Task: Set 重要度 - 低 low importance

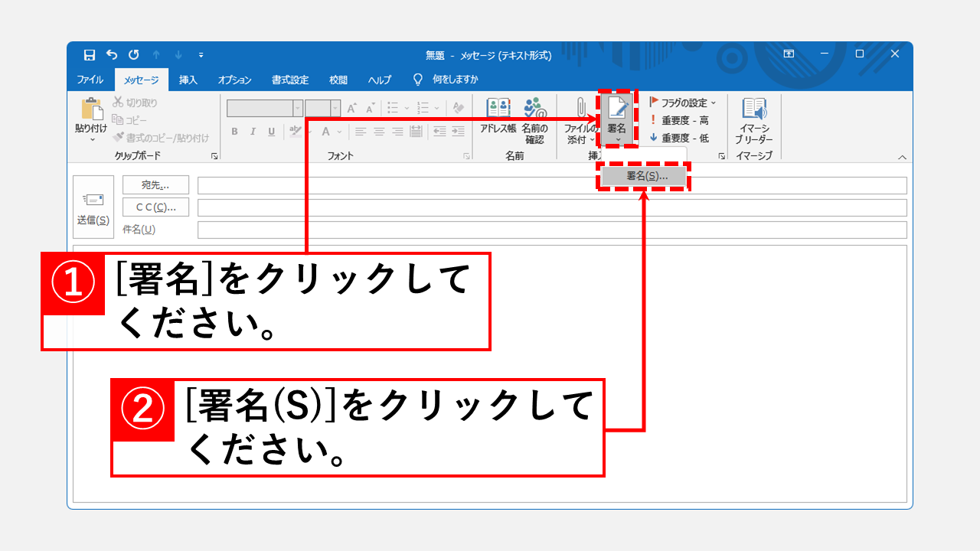Action: coord(679,139)
